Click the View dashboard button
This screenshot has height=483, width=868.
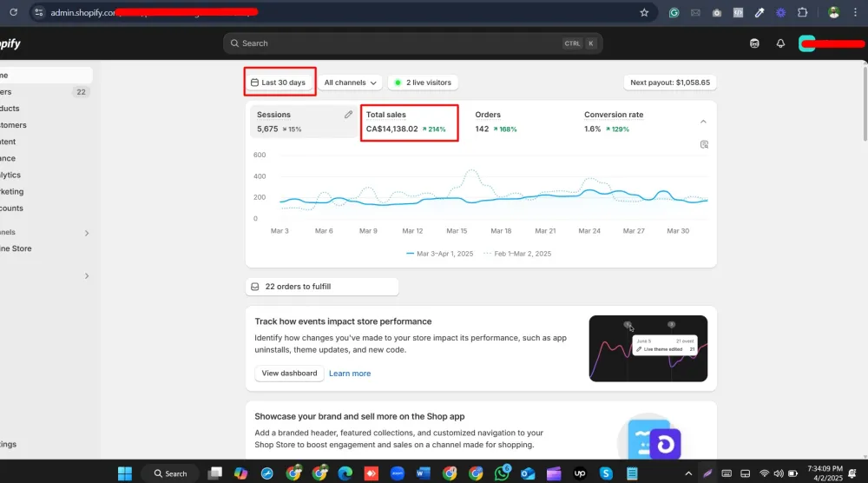point(289,374)
